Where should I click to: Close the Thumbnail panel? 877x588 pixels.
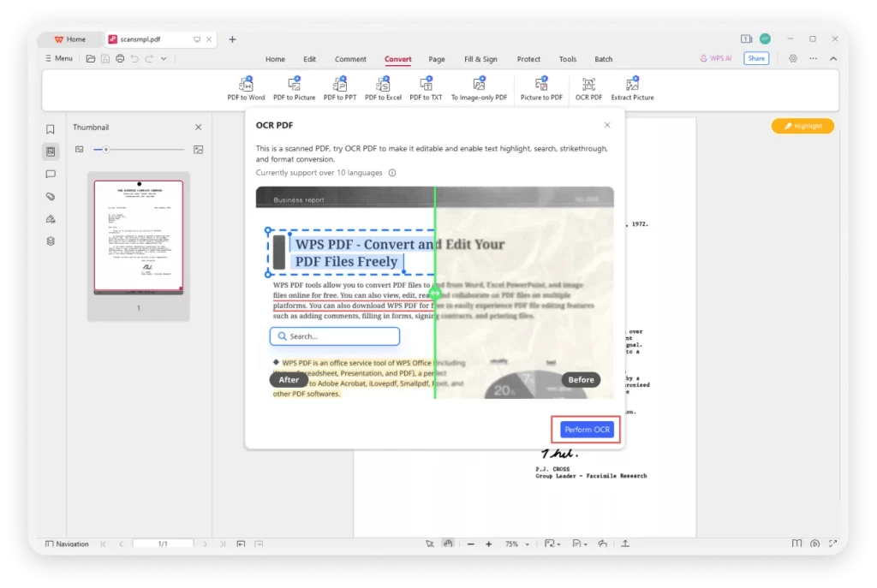(199, 128)
